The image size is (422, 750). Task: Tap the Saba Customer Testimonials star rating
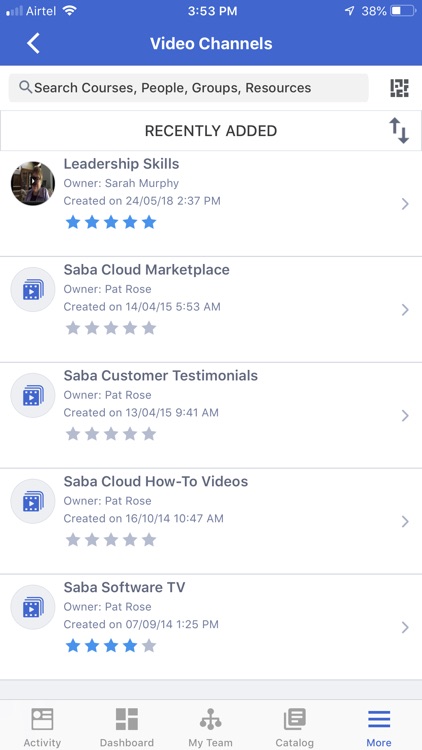(111, 434)
